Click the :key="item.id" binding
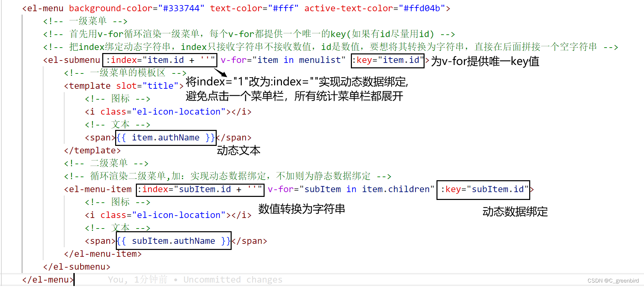The height and width of the screenshot is (287, 644). pos(388,60)
